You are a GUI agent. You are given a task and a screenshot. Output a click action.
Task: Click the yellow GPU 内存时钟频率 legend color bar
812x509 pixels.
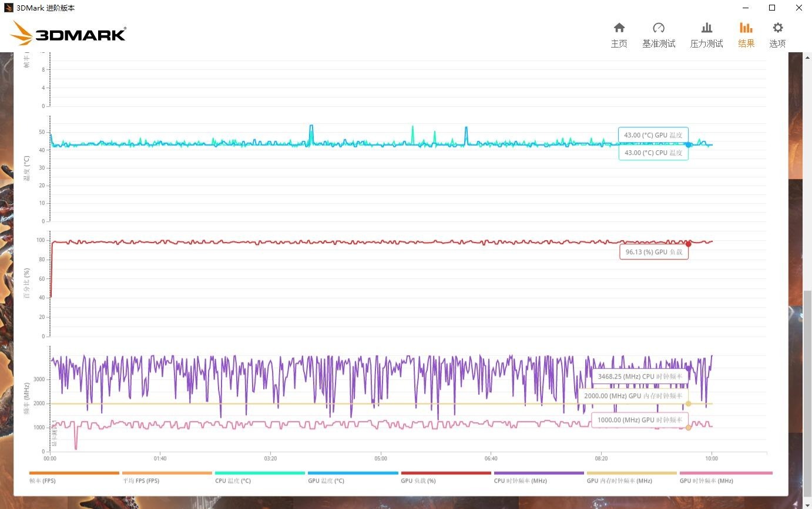pyautogui.click(x=632, y=473)
